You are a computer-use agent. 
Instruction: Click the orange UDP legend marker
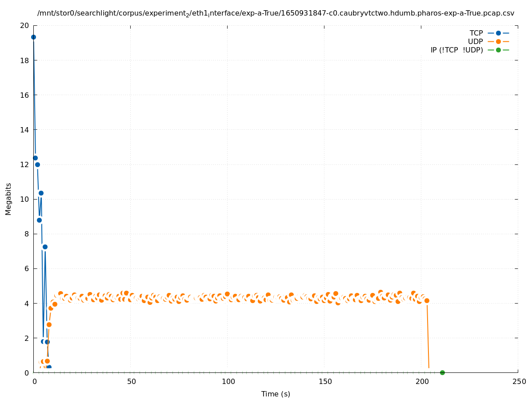498,41
